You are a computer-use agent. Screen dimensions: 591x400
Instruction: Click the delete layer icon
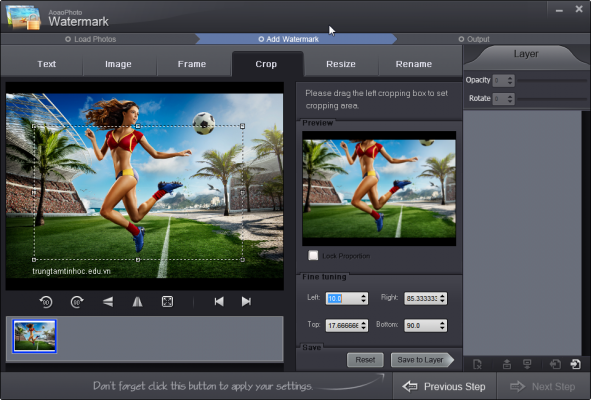477,364
